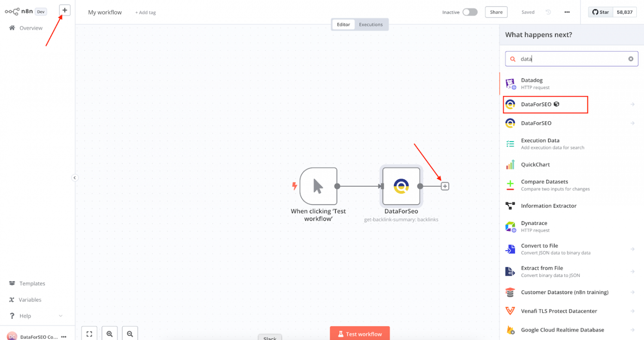Switch to the Executions tab
The height and width of the screenshot is (340, 644).
pyautogui.click(x=371, y=24)
